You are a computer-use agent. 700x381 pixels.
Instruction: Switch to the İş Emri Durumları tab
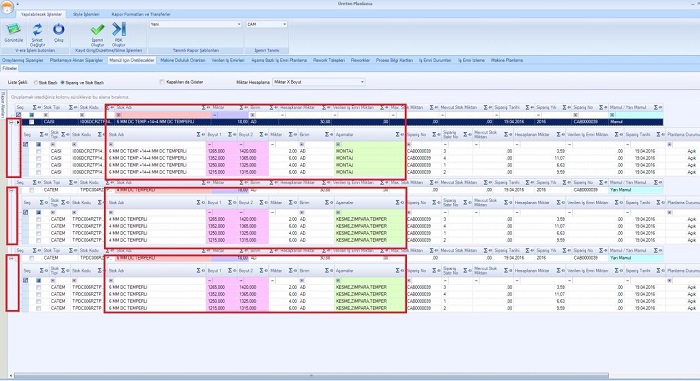coord(435,60)
